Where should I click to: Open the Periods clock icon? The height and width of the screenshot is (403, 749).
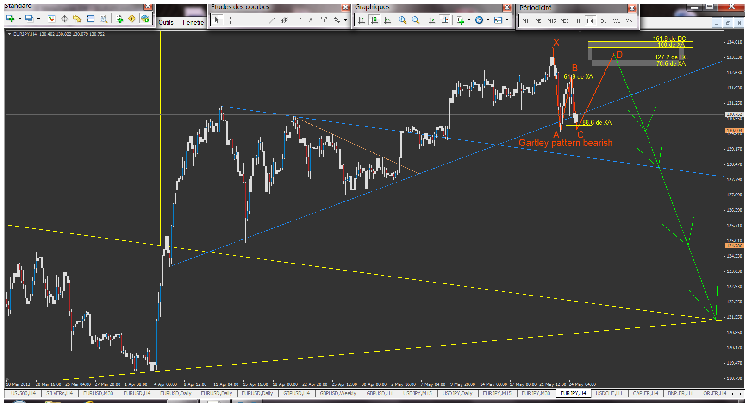click(479, 20)
